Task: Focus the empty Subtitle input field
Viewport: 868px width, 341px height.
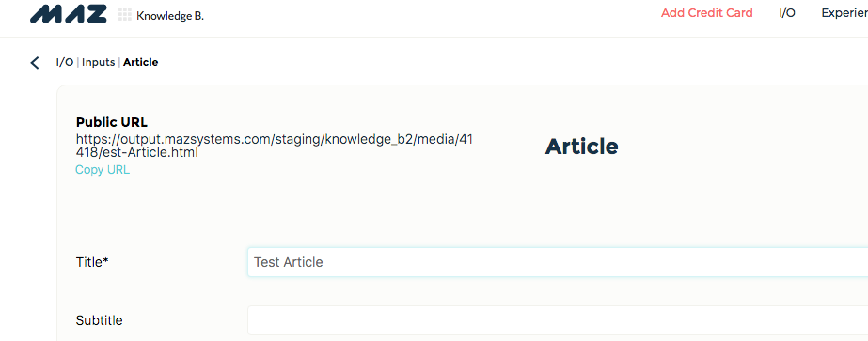Action: click(x=558, y=320)
